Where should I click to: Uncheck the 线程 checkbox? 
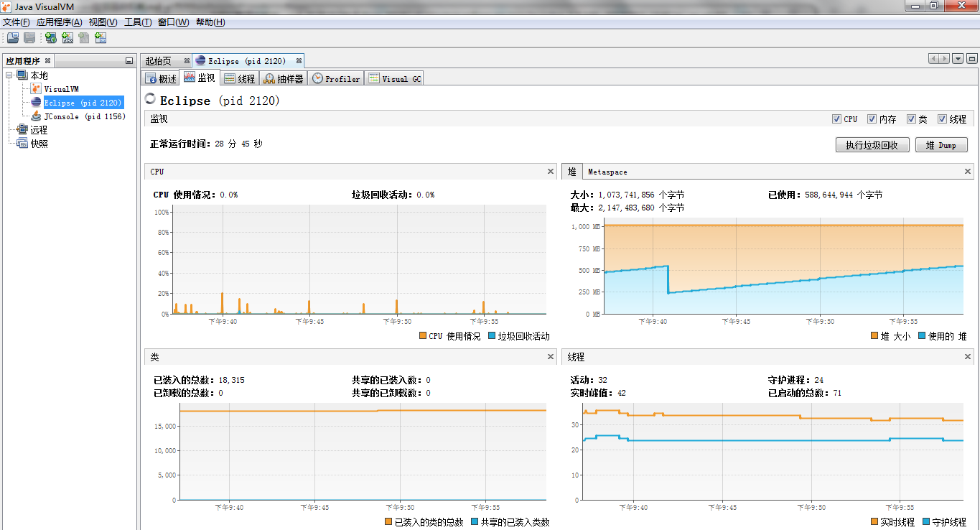point(942,119)
